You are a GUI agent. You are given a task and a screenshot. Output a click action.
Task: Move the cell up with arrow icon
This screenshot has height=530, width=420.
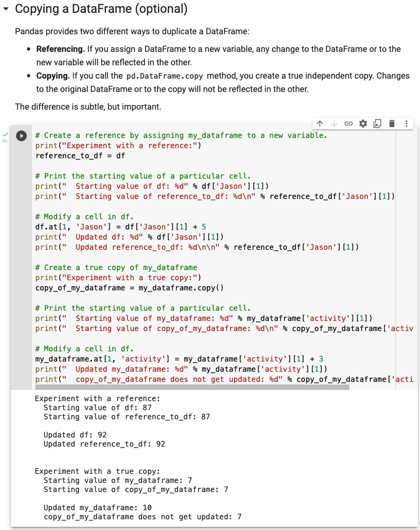point(320,124)
